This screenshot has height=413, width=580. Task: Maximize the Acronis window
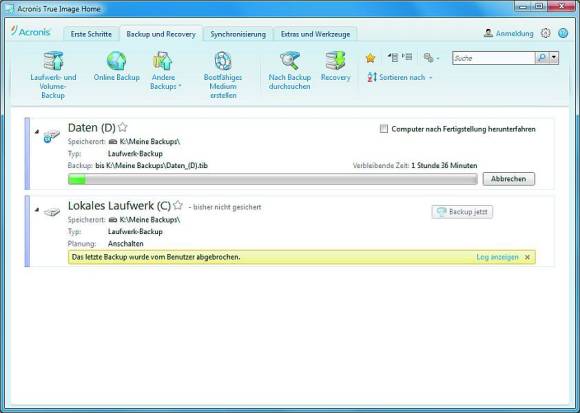point(539,6)
